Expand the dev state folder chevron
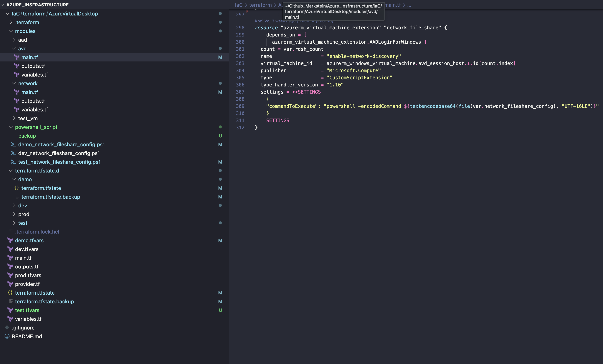The image size is (603, 364). 14,206
